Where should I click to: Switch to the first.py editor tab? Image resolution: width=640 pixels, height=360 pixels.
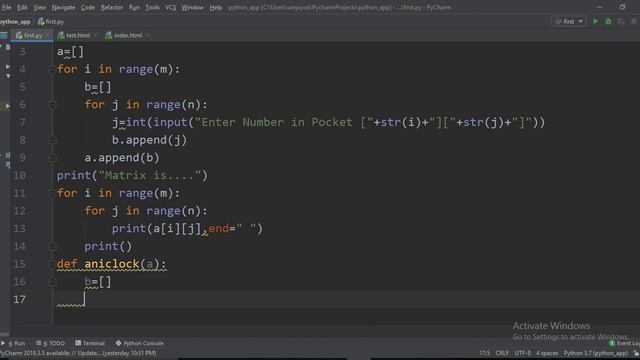tap(32, 36)
